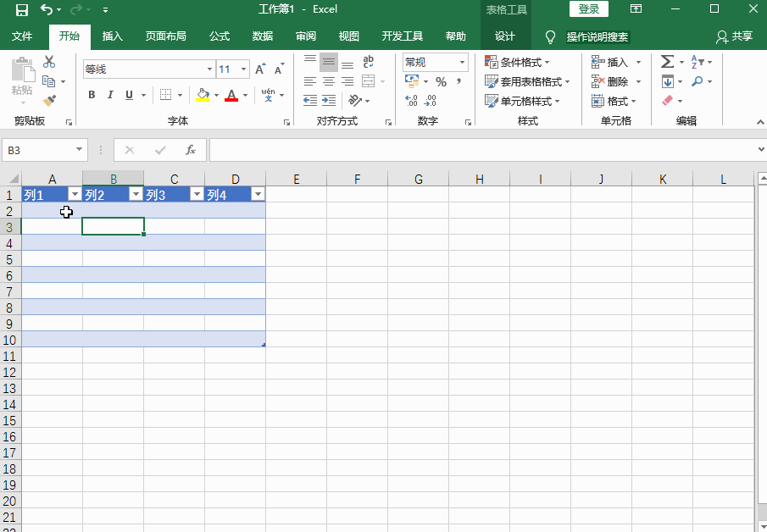Click the 插入 insert cells button
The image size is (767, 532).
610,62
